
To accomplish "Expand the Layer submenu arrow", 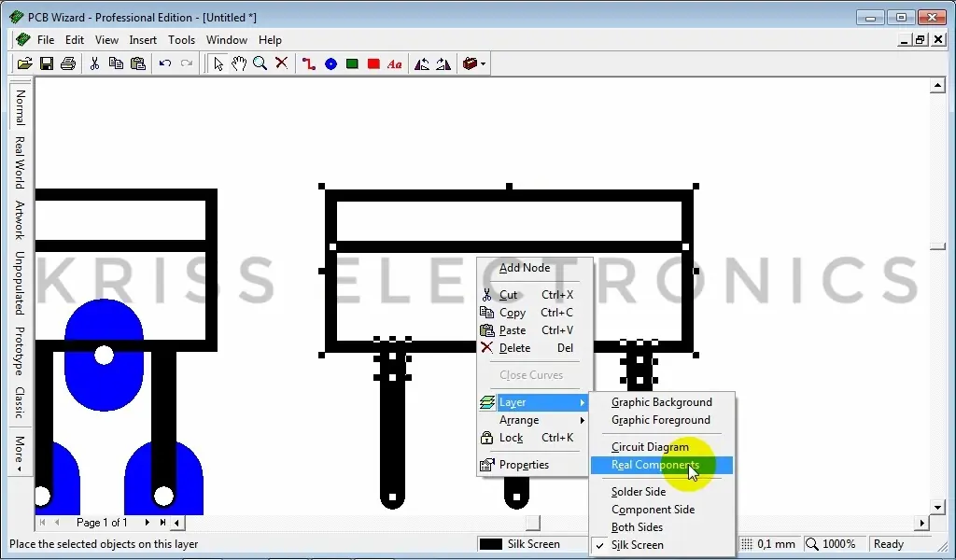I will coord(583,402).
